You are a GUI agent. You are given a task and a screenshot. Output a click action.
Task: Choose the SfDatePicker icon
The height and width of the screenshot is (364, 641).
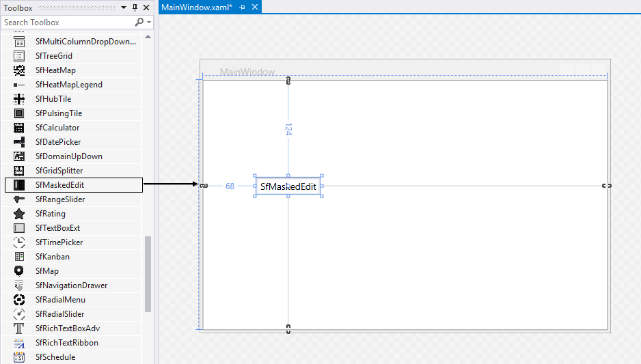19,142
